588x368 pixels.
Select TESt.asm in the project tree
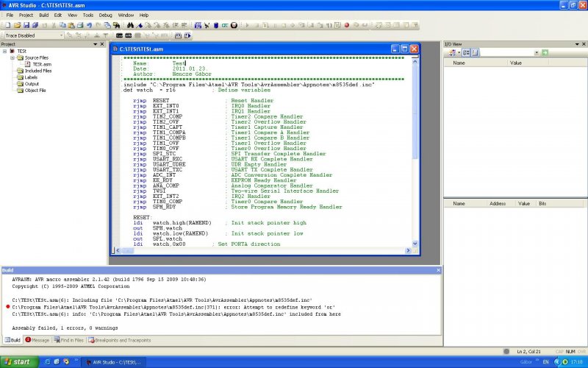pyautogui.click(x=42, y=64)
